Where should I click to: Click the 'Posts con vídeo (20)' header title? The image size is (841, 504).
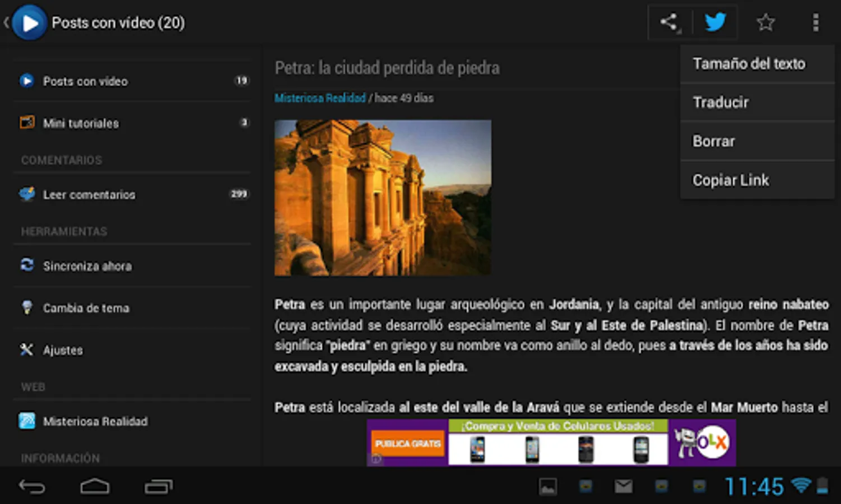tap(118, 23)
